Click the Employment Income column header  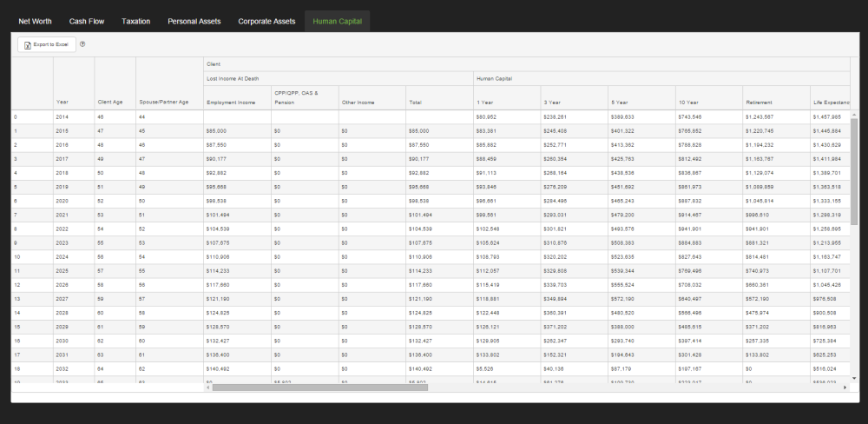(x=231, y=102)
